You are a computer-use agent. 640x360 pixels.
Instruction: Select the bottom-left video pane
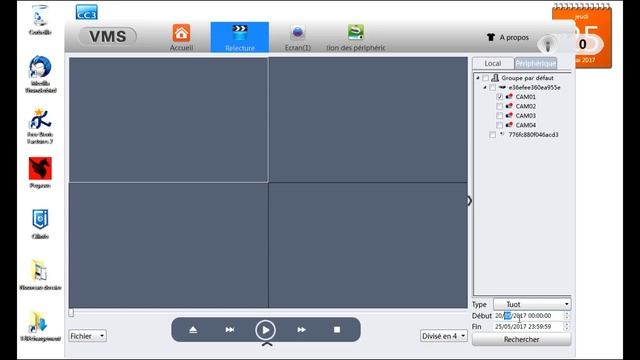[169, 245]
